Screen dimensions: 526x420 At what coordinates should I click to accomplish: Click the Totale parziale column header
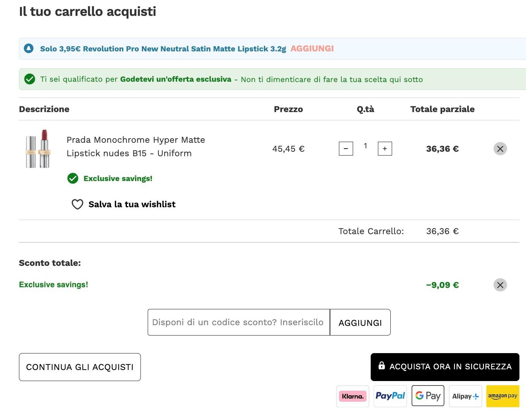442,109
